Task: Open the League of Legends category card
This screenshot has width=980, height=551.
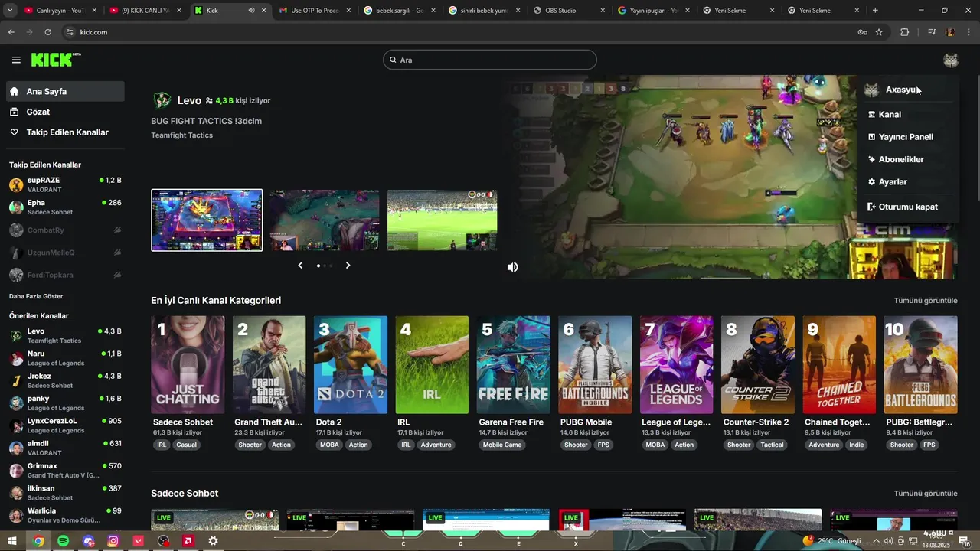Action: pos(676,365)
